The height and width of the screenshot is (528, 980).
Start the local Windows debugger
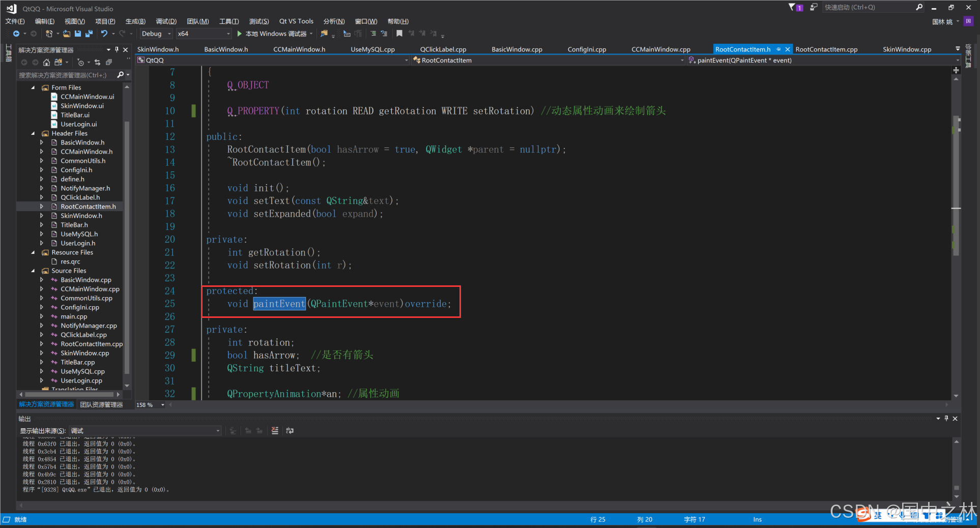(275, 34)
